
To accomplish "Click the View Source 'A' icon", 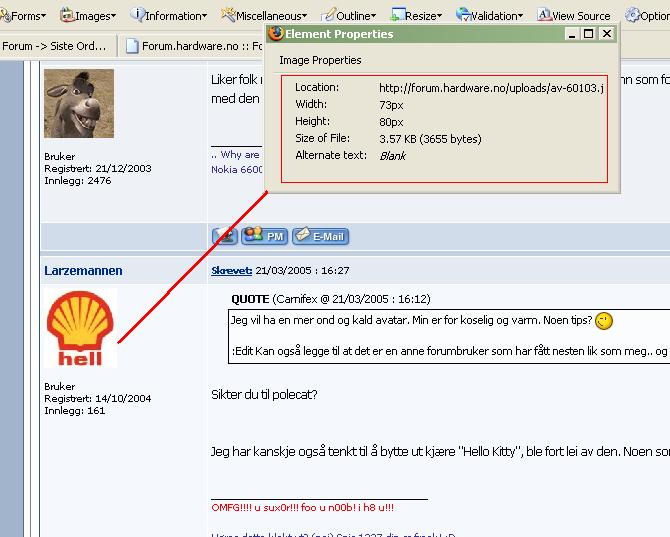I will pos(544,15).
